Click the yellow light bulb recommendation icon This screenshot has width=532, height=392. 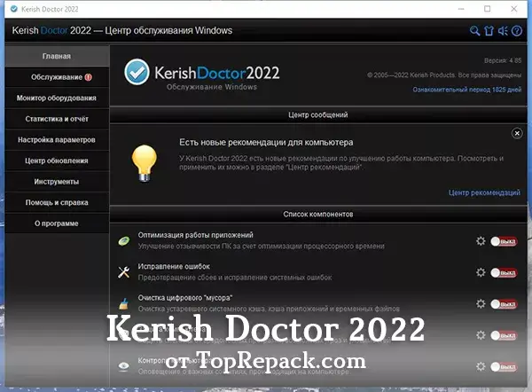pyautogui.click(x=145, y=163)
